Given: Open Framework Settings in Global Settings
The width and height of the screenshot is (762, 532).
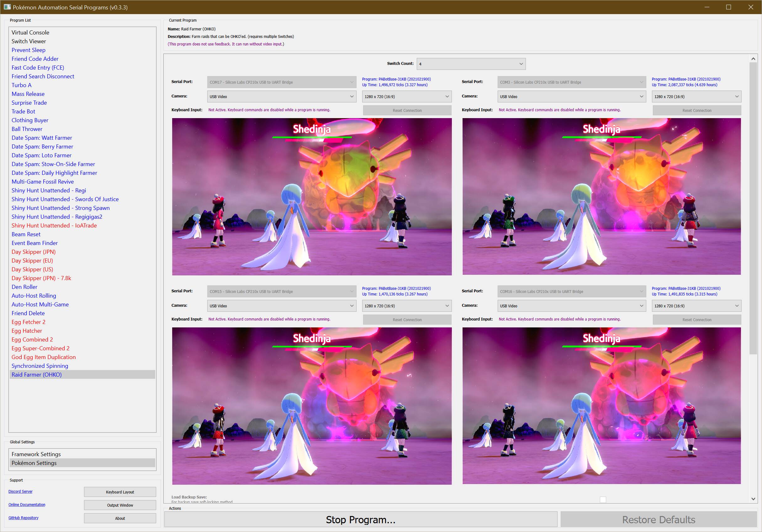Looking at the screenshot, I should tap(36, 454).
